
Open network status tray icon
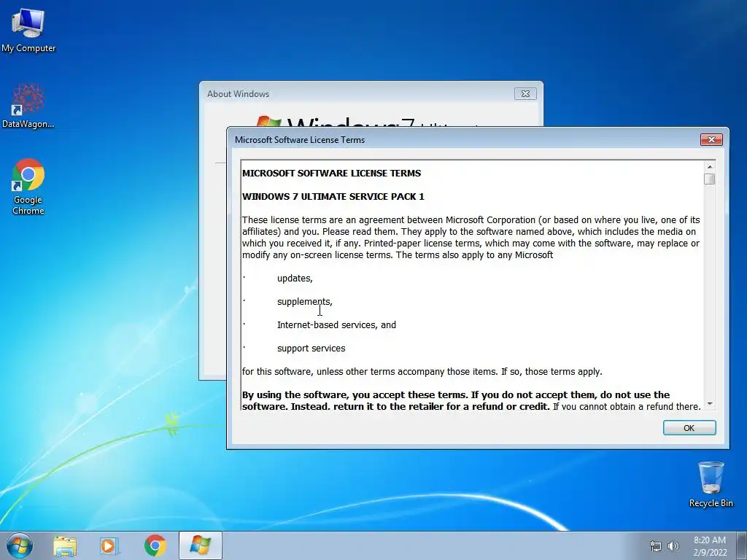click(656, 546)
